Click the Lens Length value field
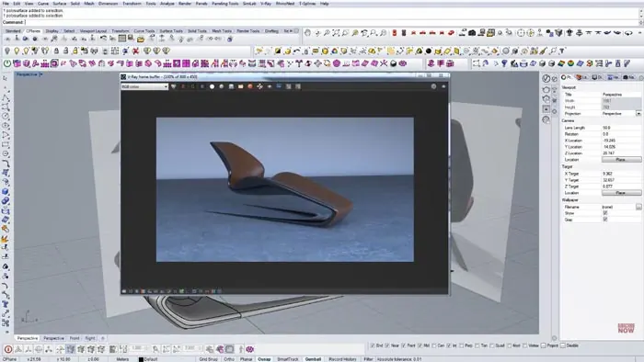Image resolution: width=644 pixels, height=362 pixels. point(621,128)
